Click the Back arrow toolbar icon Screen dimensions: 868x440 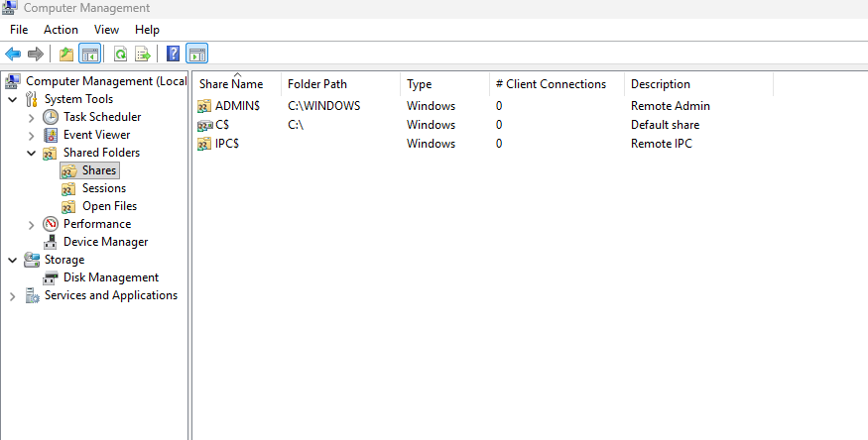click(x=13, y=54)
